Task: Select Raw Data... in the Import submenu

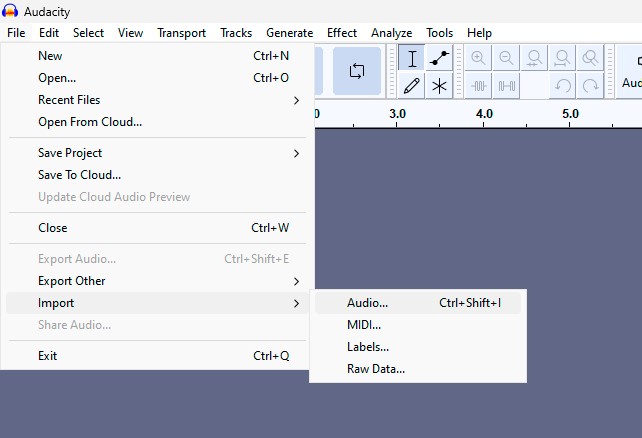Action: tap(418, 369)
